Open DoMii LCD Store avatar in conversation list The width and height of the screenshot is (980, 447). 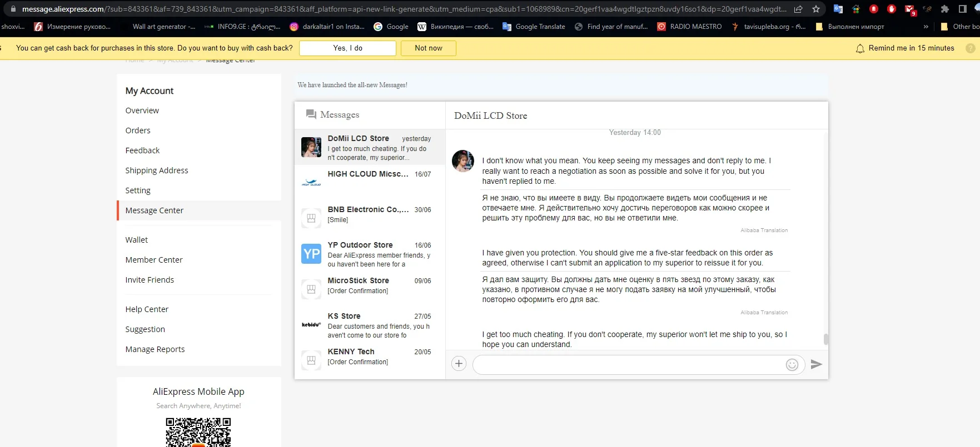311,147
